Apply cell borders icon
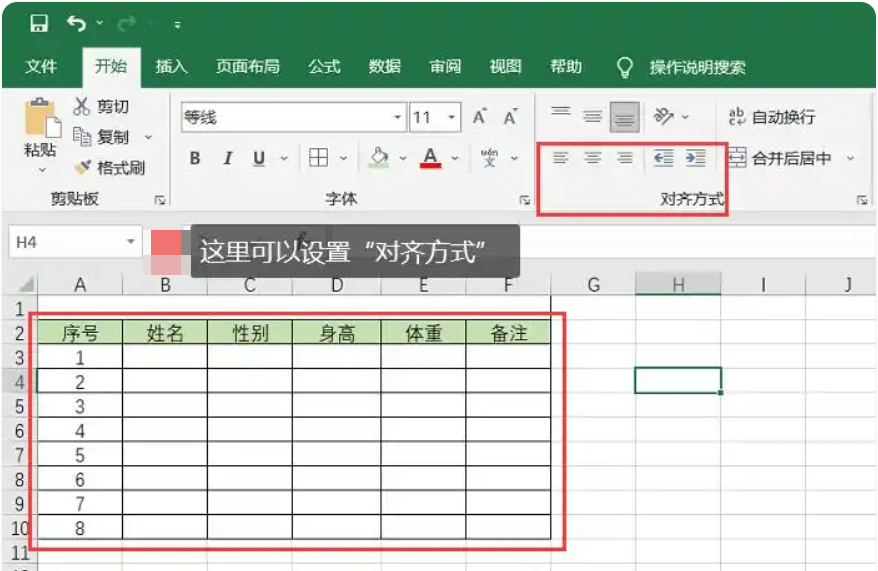This screenshot has height=571, width=878. click(319, 158)
